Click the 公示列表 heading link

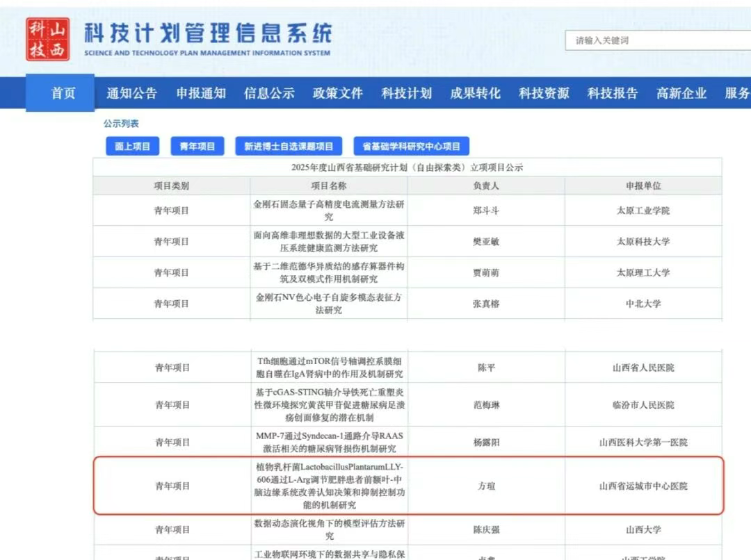121,124
